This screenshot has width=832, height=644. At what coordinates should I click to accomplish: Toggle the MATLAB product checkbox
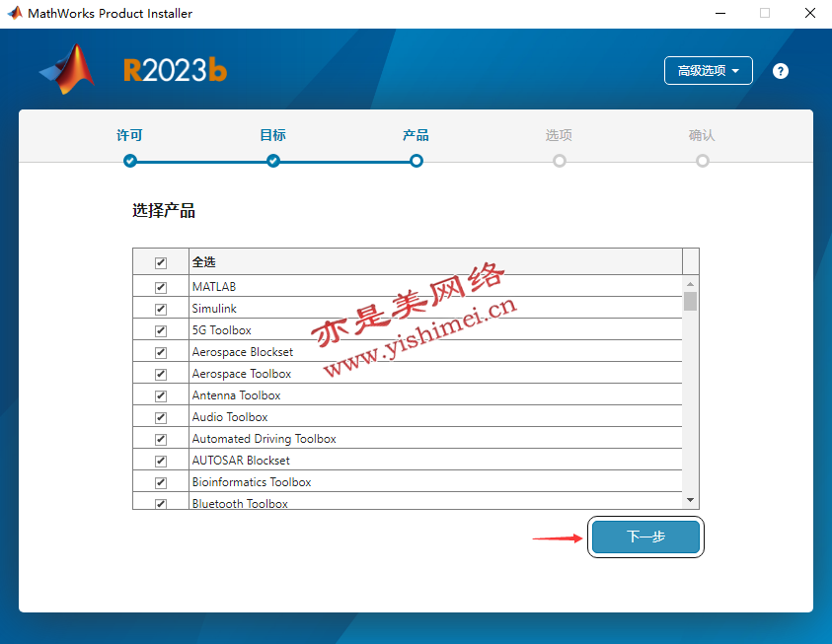pyautogui.click(x=161, y=287)
